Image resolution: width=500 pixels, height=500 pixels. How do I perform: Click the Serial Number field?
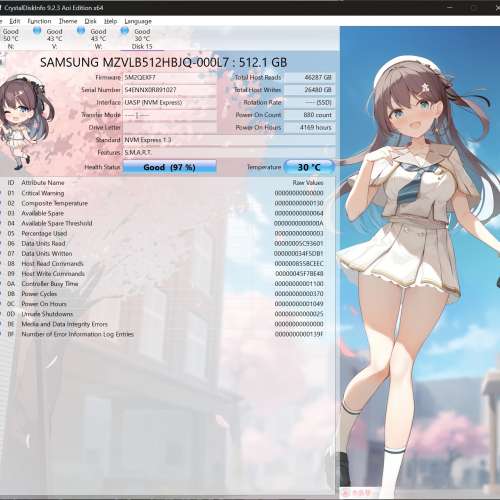coord(170,90)
